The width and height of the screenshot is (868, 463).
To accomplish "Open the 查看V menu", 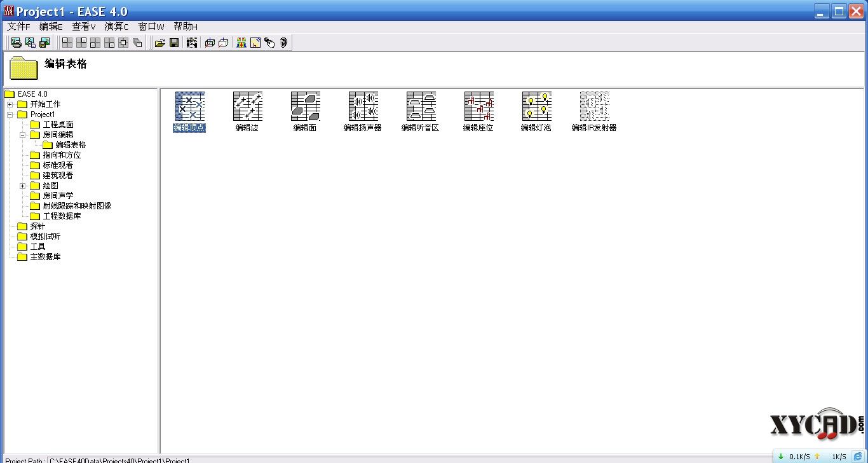I will [x=84, y=27].
